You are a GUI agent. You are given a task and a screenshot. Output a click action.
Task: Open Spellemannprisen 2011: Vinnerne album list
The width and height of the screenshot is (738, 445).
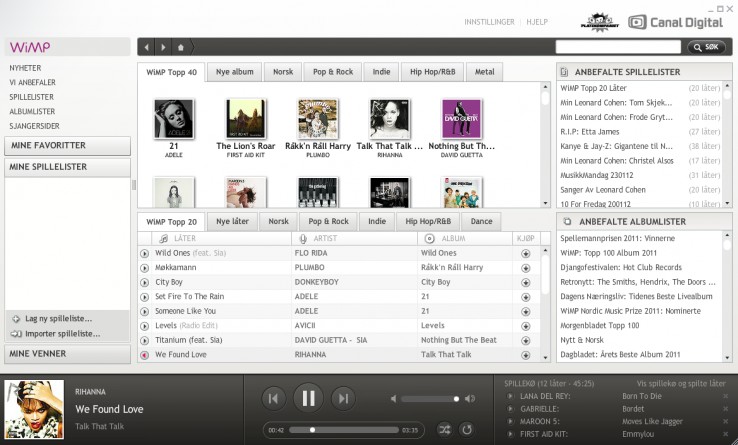pyautogui.click(x=618, y=239)
